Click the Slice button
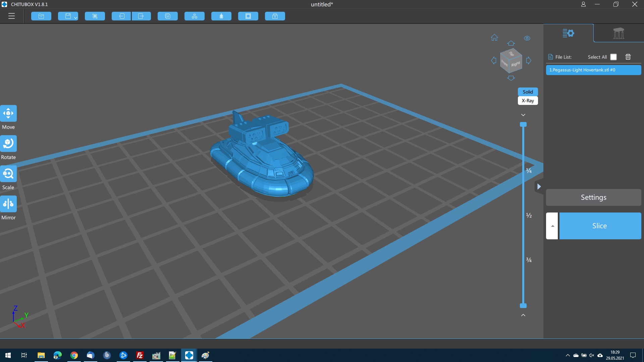644x362 pixels. 600,226
